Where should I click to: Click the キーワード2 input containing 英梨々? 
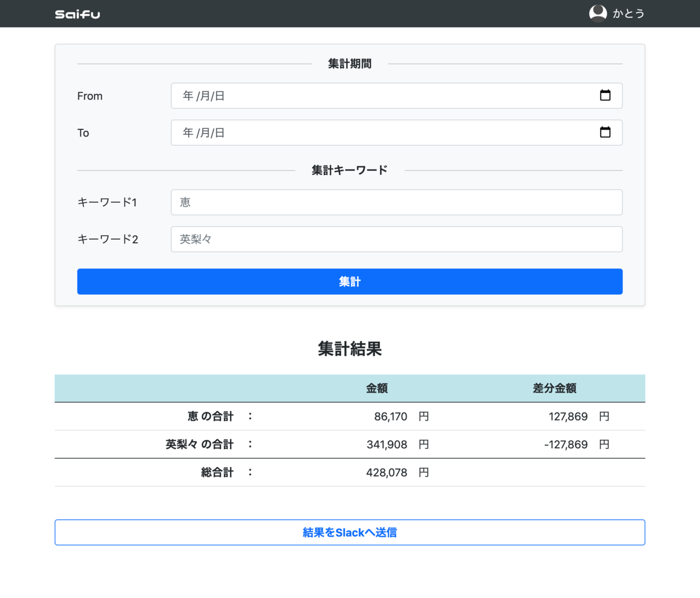[x=397, y=239]
